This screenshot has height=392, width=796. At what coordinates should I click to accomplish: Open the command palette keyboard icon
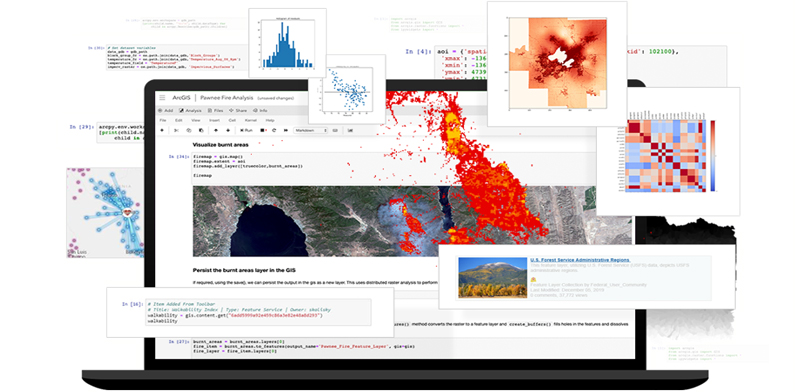tap(335, 130)
